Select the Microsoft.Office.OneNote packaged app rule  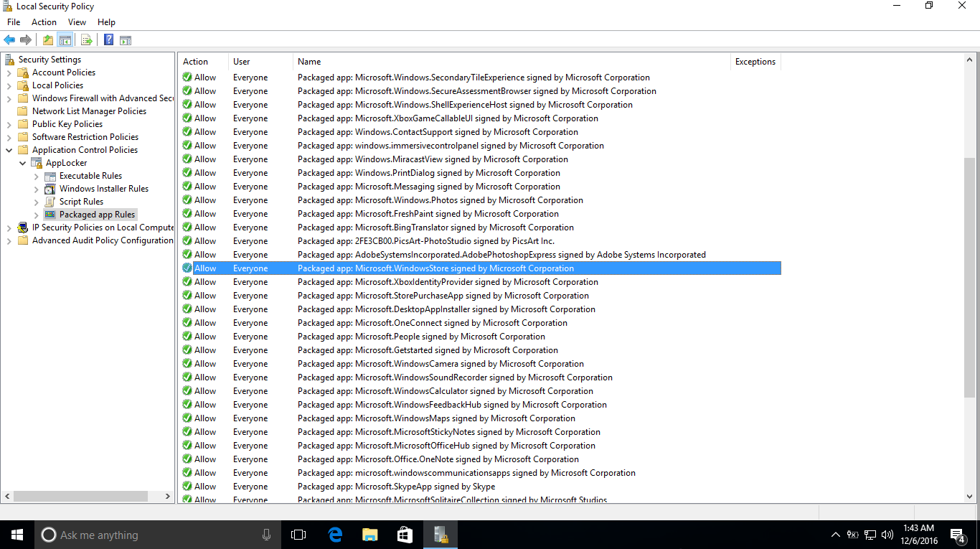479,459
